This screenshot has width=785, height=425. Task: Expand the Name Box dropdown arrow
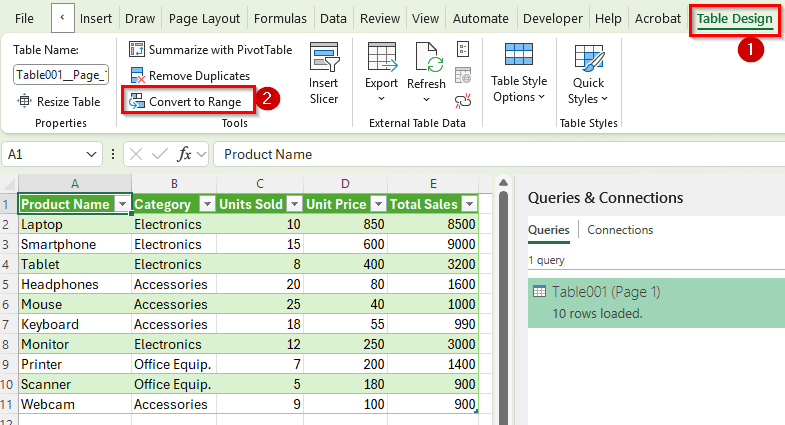[91, 154]
